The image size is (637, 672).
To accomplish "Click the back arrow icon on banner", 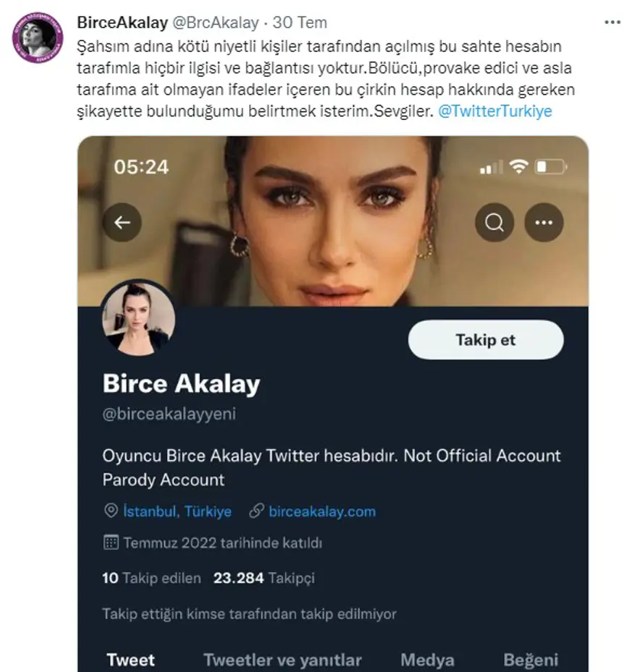I will click(x=122, y=222).
